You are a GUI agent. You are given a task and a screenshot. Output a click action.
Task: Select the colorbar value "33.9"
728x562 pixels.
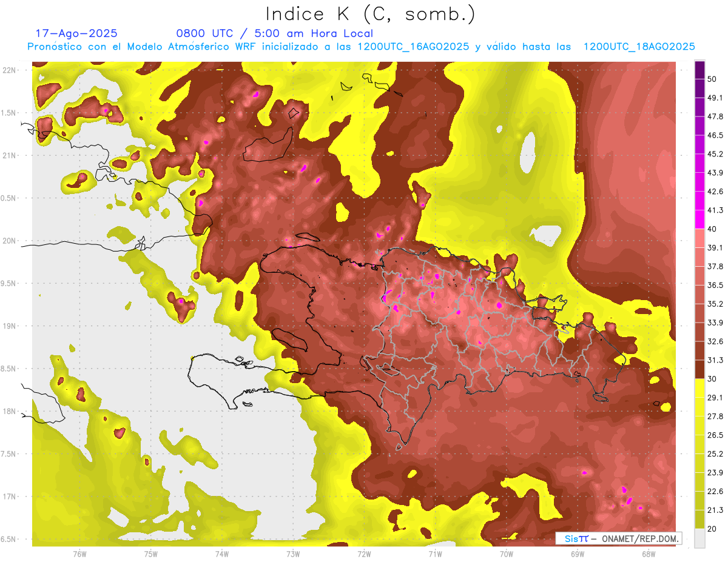pos(715,323)
